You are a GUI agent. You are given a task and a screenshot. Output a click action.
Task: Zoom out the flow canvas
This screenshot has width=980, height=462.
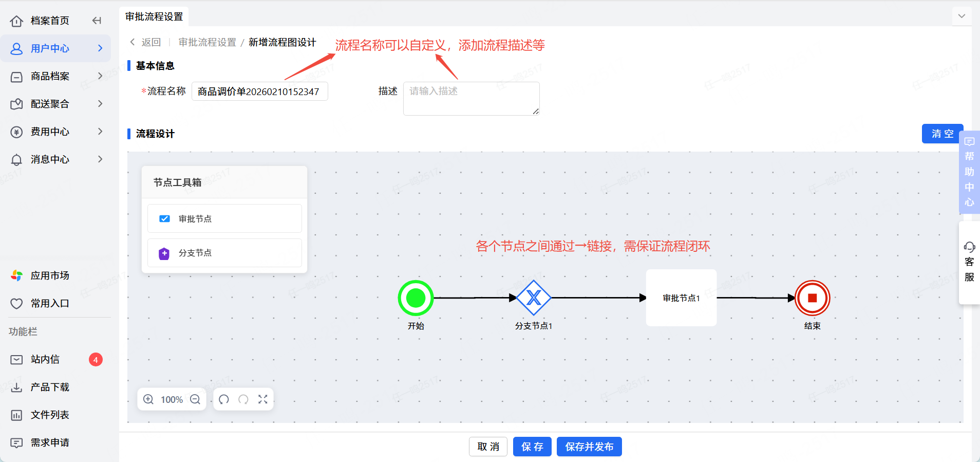point(195,399)
